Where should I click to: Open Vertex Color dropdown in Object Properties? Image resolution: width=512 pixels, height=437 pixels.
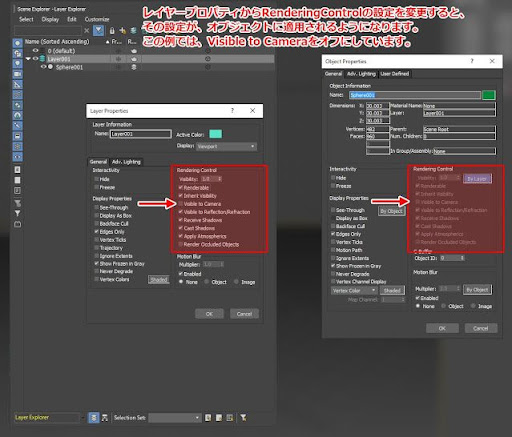pos(354,291)
